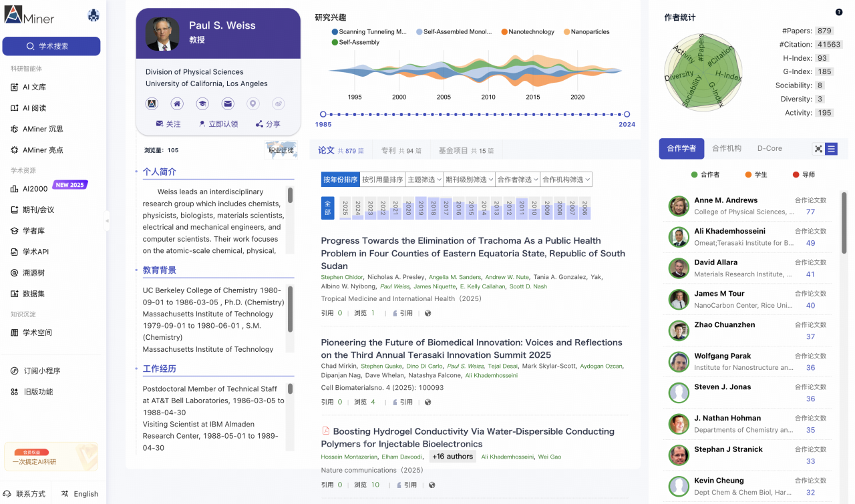Switch collaborators to network graph view
Image resolution: width=855 pixels, height=504 pixels.
(x=818, y=149)
